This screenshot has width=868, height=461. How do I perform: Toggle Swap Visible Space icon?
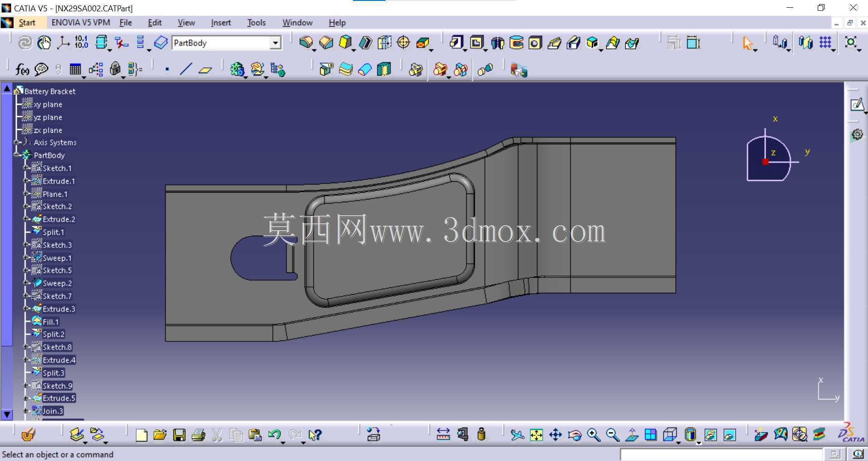(729, 435)
